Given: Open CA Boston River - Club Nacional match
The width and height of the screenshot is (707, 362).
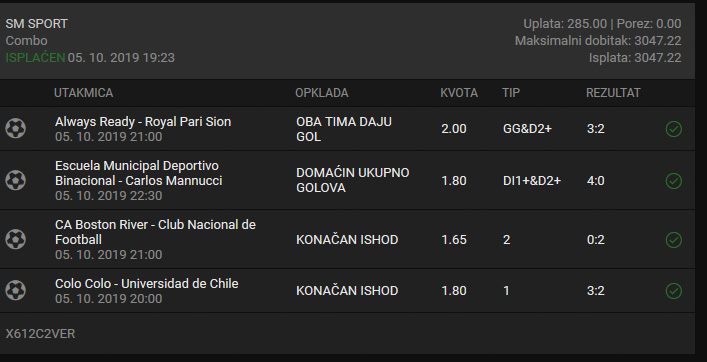Looking at the screenshot, I should pos(155,232).
